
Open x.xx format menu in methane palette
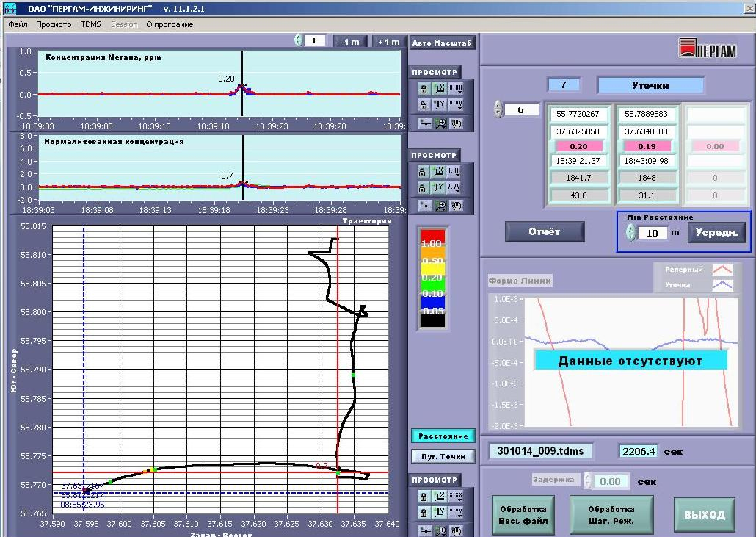[456, 89]
